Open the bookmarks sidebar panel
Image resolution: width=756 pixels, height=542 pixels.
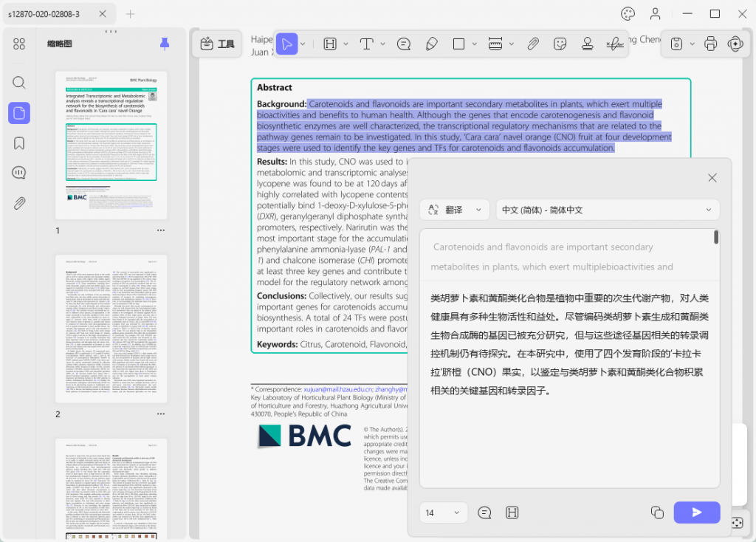point(18,143)
